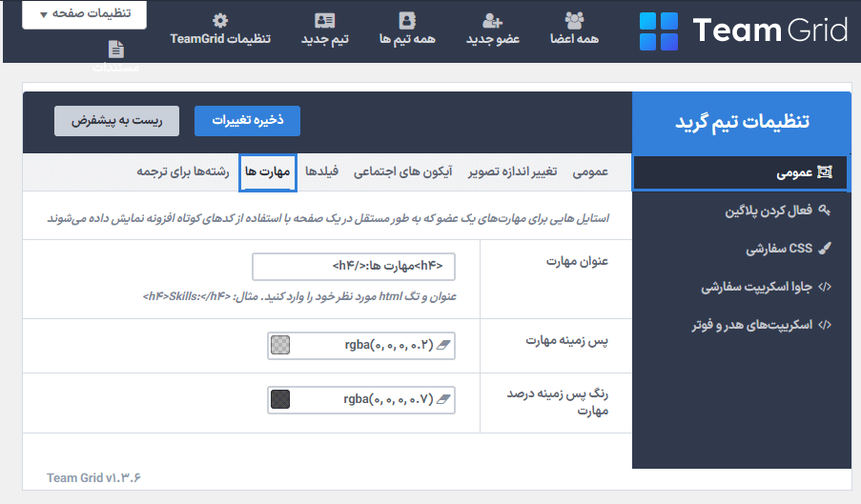Open مستندات documentation file icon

tap(115, 50)
